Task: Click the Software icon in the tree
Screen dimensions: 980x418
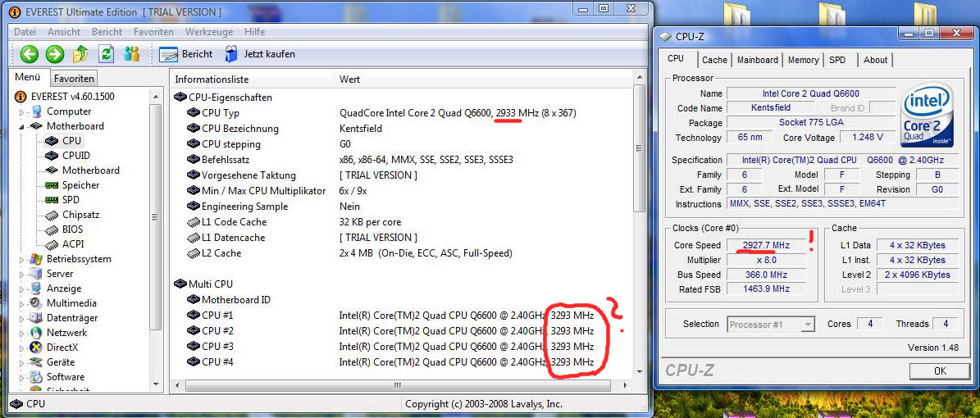Action: pos(36,377)
